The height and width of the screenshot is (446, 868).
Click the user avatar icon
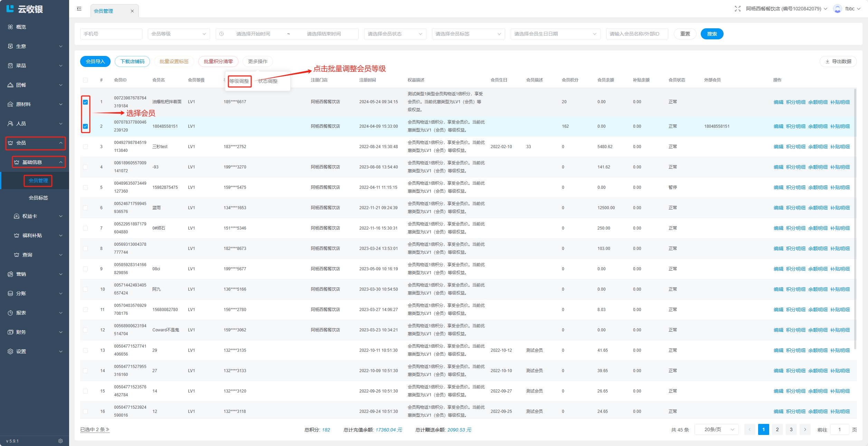tap(837, 9)
